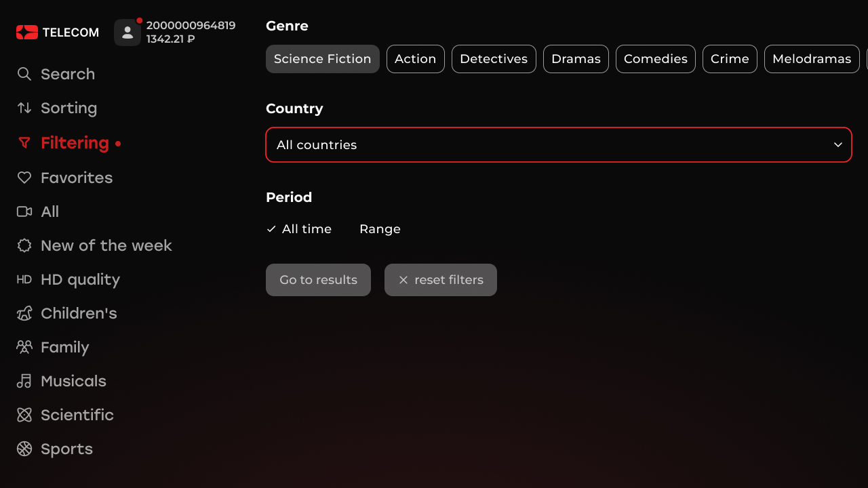This screenshot has width=868, height=488.
Task: Click the Search magnifier icon
Action: coord(24,74)
